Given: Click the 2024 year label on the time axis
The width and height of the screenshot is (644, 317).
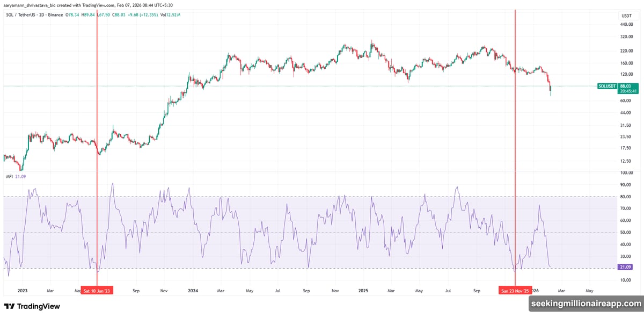Looking at the screenshot, I should (x=193, y=291).
